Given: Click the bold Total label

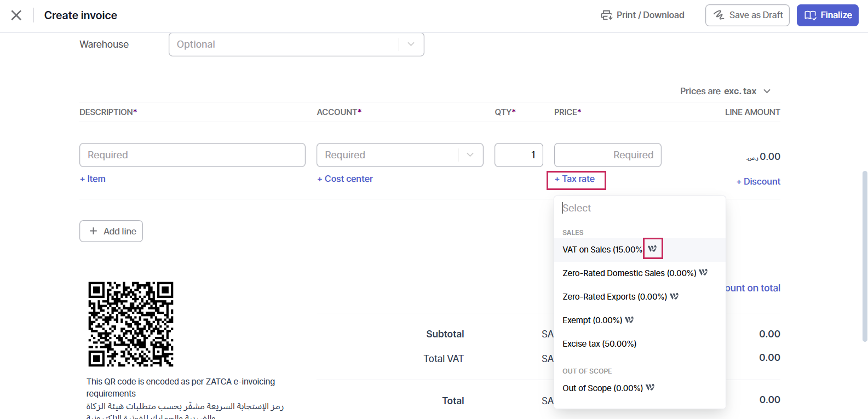Looking at the screenshot, I should tap(453, 401).
